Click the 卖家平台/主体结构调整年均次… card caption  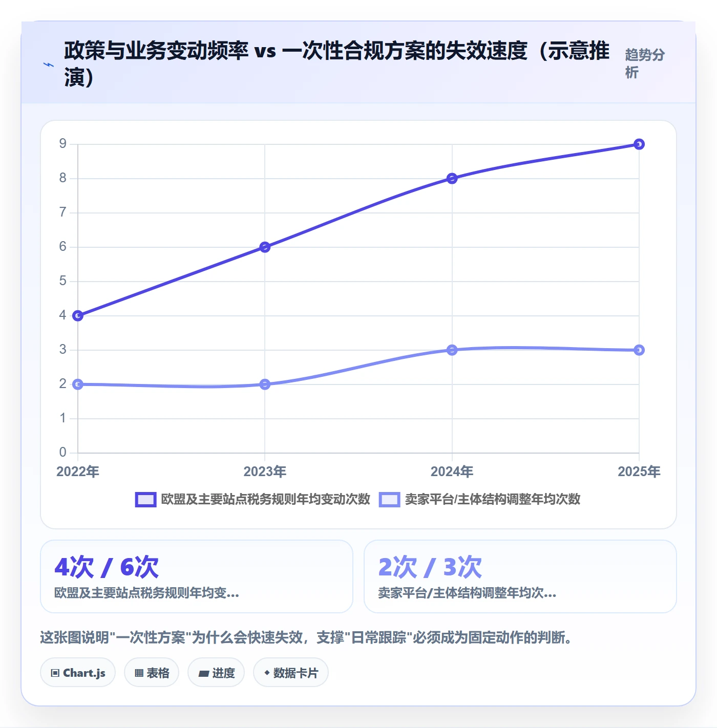[467, 593]
